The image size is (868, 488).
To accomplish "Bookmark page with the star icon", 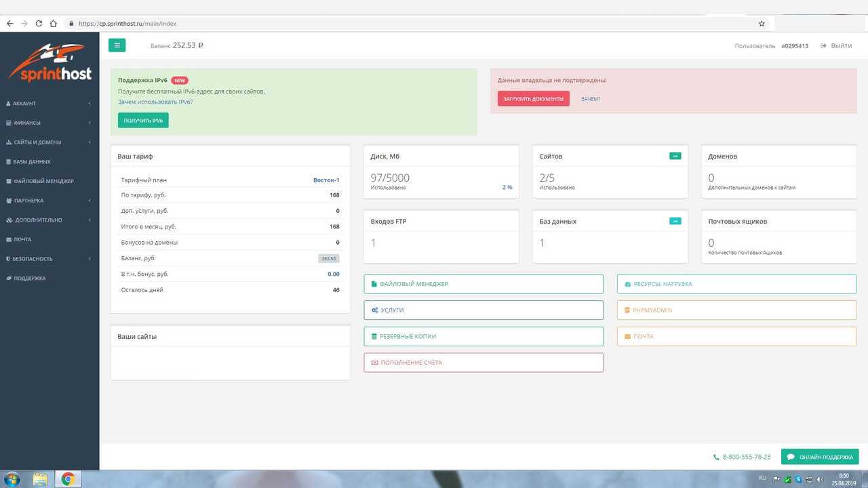I will [762, 23].
